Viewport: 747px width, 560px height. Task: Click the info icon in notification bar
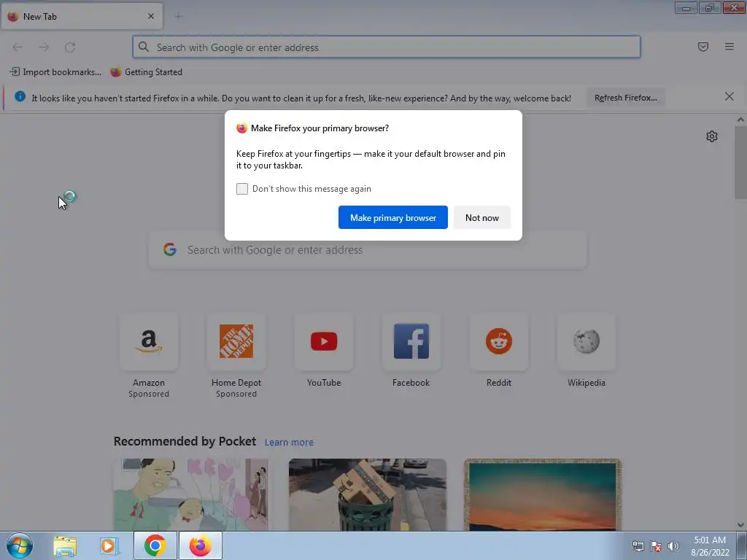(x=20, y=97)
